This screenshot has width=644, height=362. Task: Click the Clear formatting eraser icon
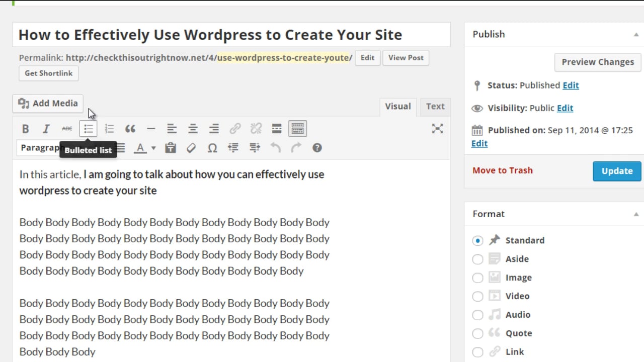pyautogui.click(x=191, y=148)
